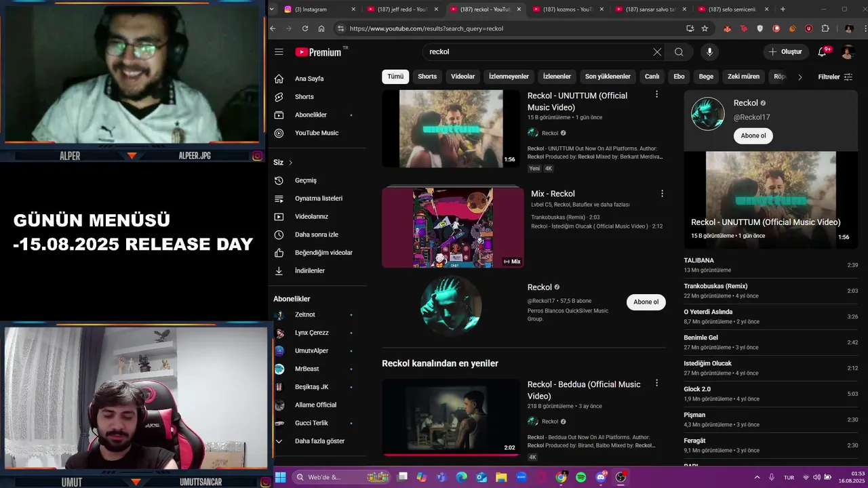Open more options for Reckol Beddua video
The image size is (868, 488).
(656, 383)
